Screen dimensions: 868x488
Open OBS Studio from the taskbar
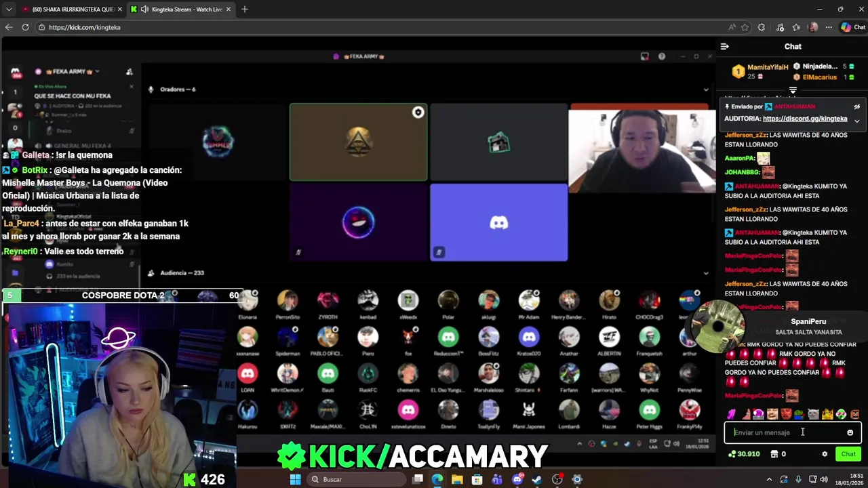(557, 479)
